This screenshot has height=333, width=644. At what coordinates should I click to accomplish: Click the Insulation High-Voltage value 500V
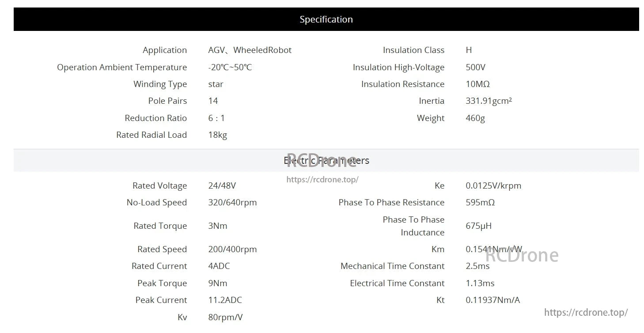(475, 67)
